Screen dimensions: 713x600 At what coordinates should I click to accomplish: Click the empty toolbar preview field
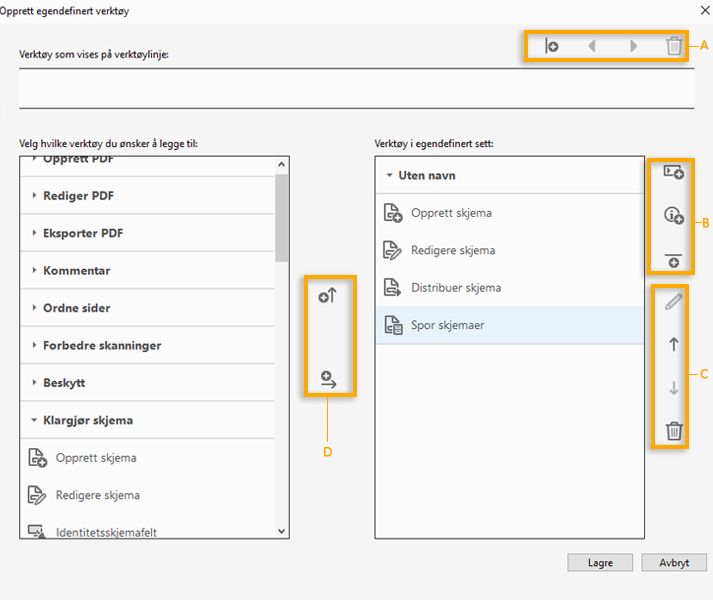click(x=356, y=88)
